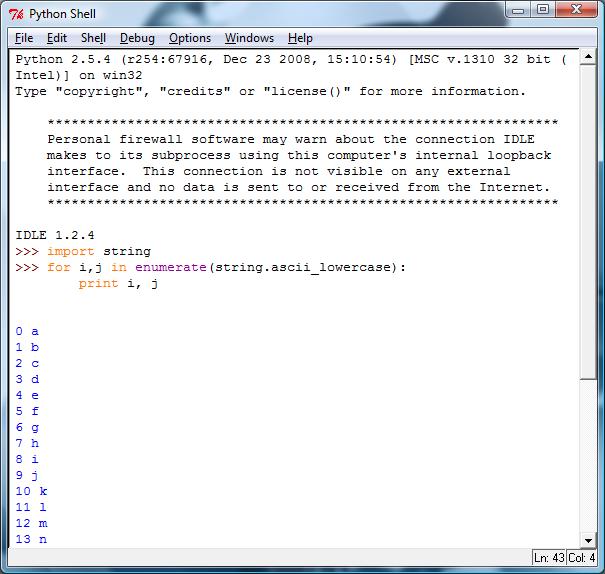Open the Shell menu
Image resolution: width=605 pixels, height=574 pixels.
pos(93,38)
